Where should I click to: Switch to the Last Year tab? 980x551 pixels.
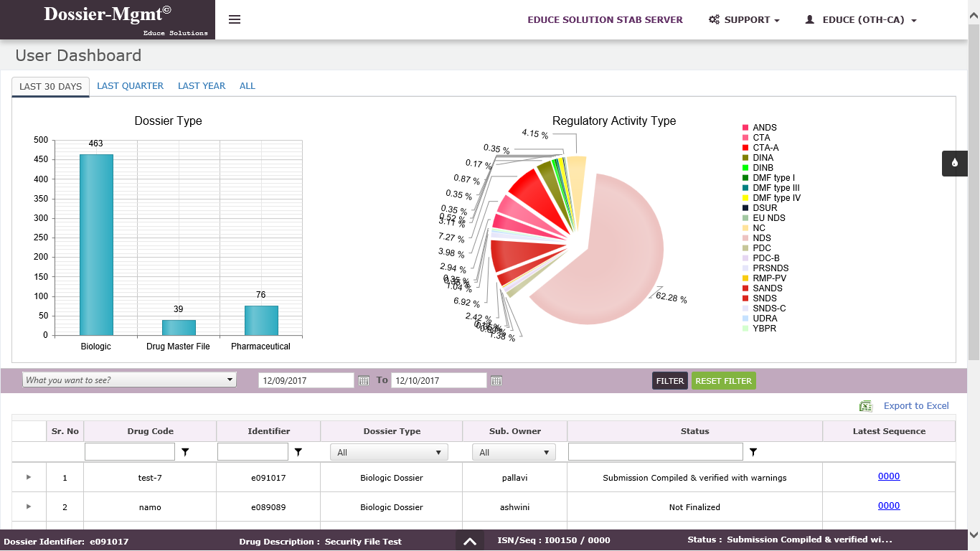[202, 86]
